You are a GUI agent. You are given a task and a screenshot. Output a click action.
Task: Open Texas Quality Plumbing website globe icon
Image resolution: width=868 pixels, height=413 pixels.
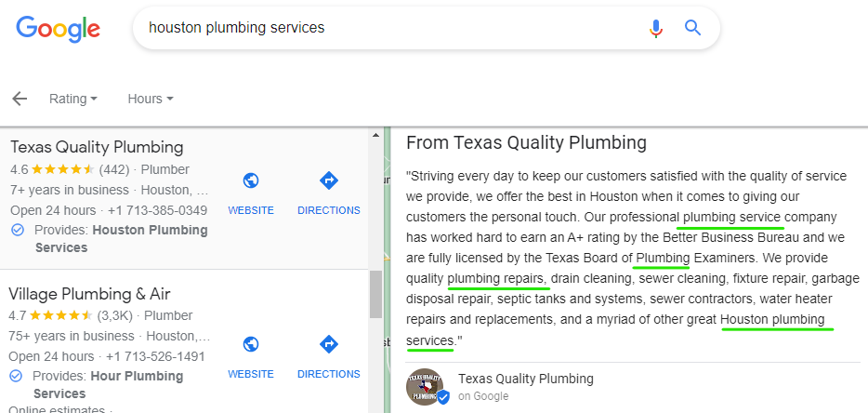[x=251, y=180]
